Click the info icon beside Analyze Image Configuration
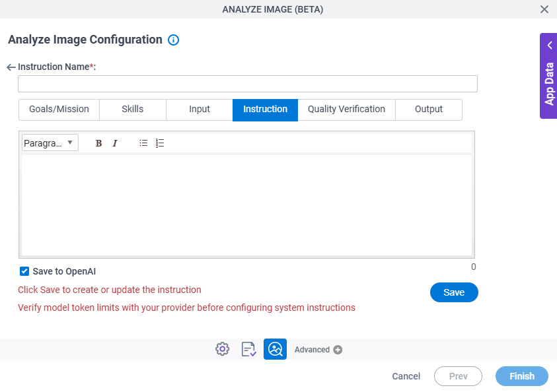 pyautogui.click(x=173, y=40)
